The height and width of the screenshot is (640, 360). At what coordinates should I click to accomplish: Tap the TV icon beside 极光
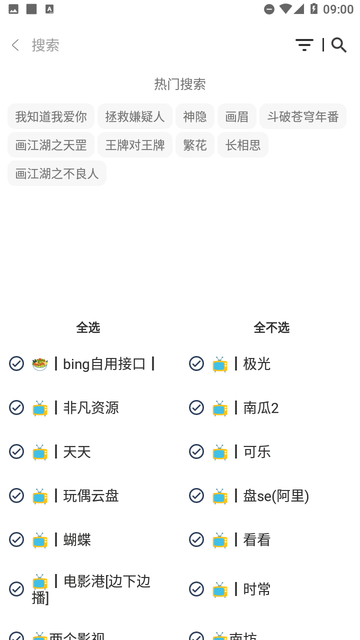coord(220,364)
